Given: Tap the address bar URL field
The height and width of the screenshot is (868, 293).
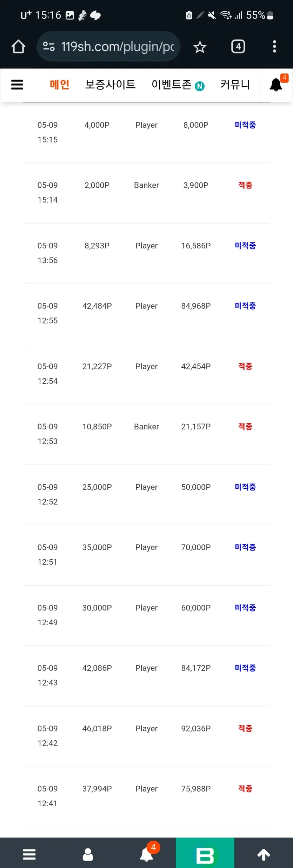Looking at the screenshot, I should pyautogui.click(x=108, y=46).
